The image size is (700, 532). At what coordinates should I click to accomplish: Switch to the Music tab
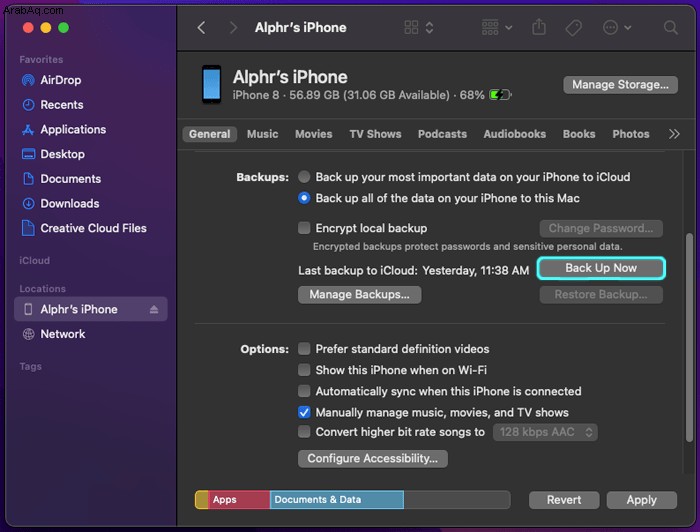tap(262, 134)
